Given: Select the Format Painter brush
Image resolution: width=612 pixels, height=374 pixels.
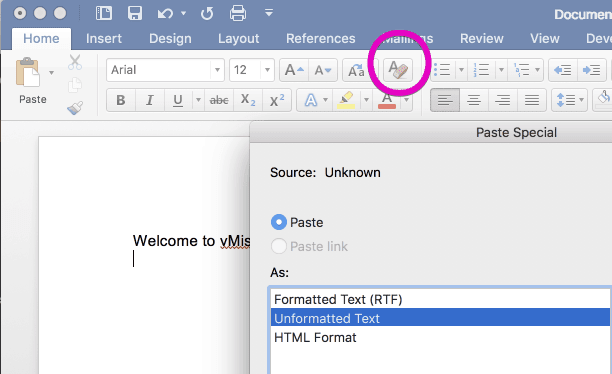Looking at the screenshot, I should point(75,107).
